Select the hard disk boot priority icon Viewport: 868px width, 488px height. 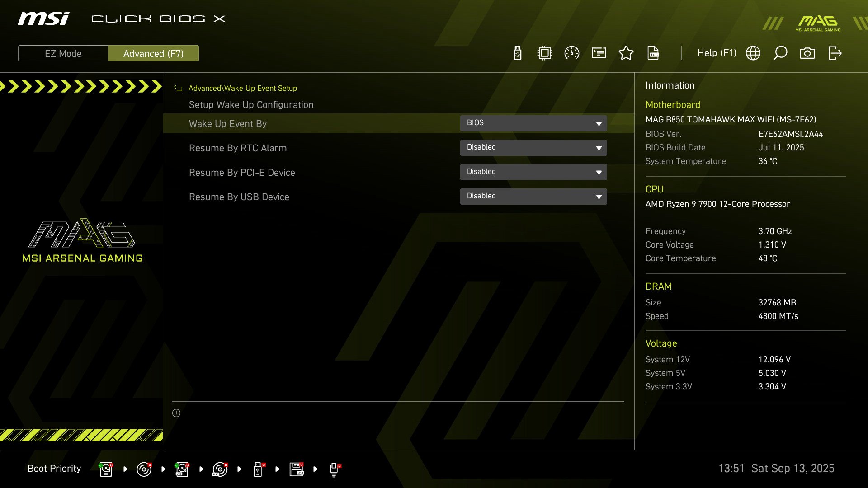106,469
